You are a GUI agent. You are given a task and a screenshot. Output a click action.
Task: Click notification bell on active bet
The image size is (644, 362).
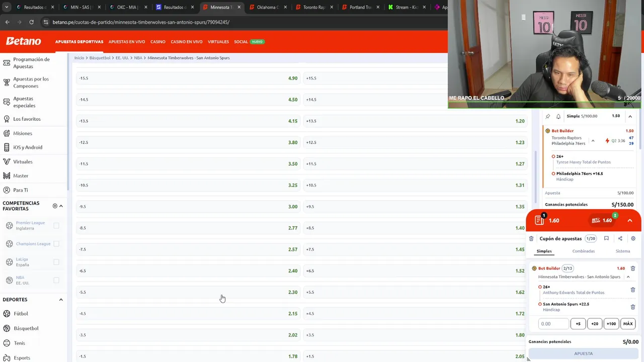[558, 116]
